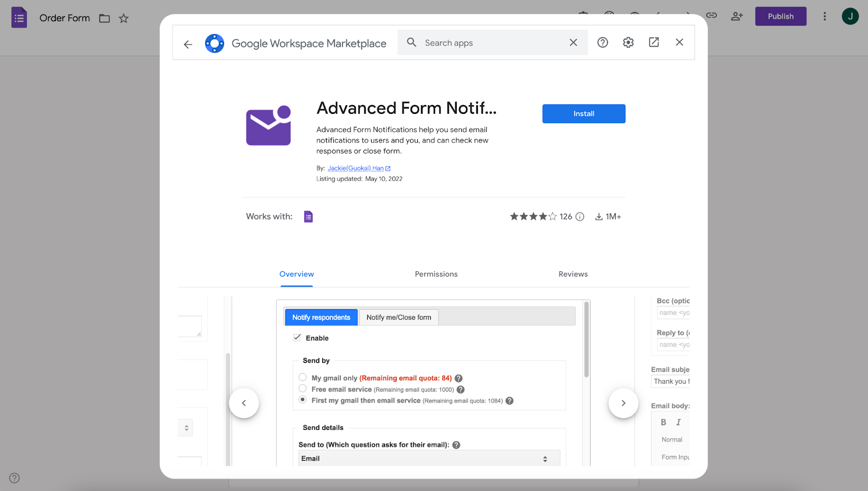The width and height of the screenshot is (868, 491).
Task: Click the Bcc input in right preview
Action: (673, 313)
